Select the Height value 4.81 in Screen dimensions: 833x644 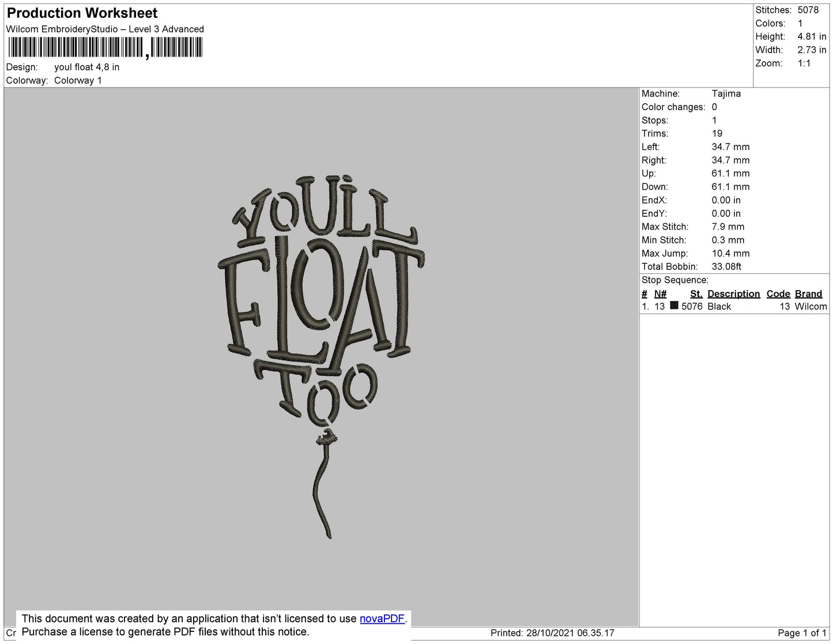point(812,36)
